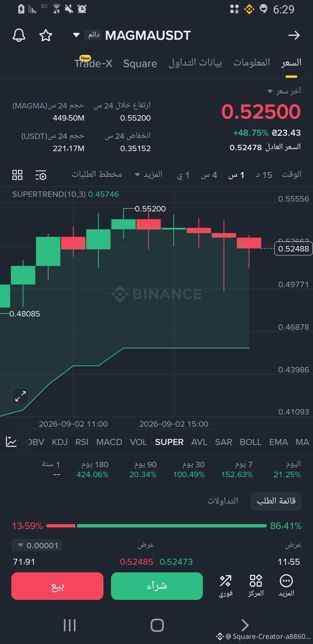
Task: Tap the المزيد three-dots icon at bottom
Action: [286, 586]
